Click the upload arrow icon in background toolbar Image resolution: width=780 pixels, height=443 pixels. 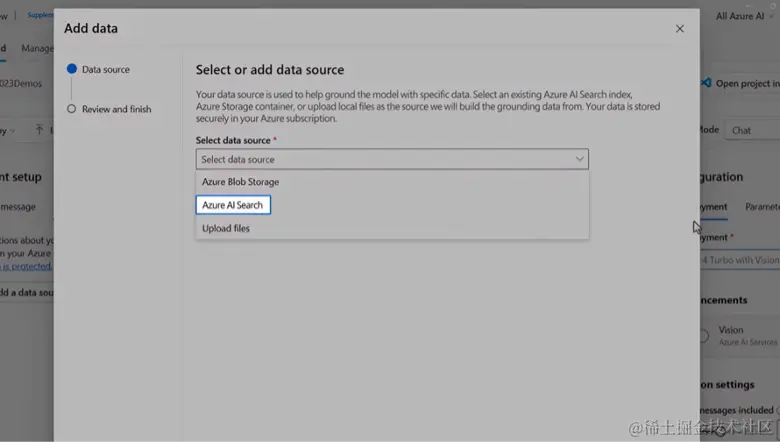point(39,130)
